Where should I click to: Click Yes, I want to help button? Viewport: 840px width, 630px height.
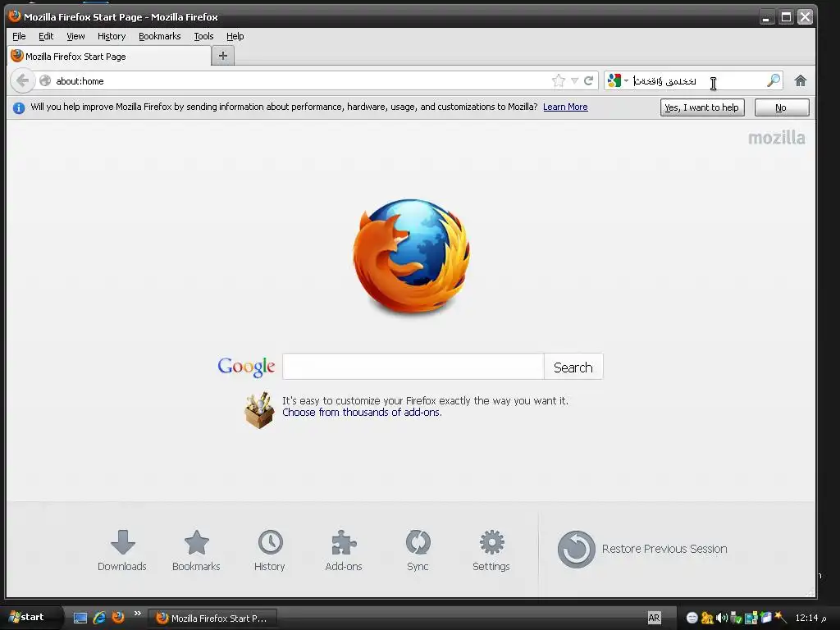[x=702, y=107]
